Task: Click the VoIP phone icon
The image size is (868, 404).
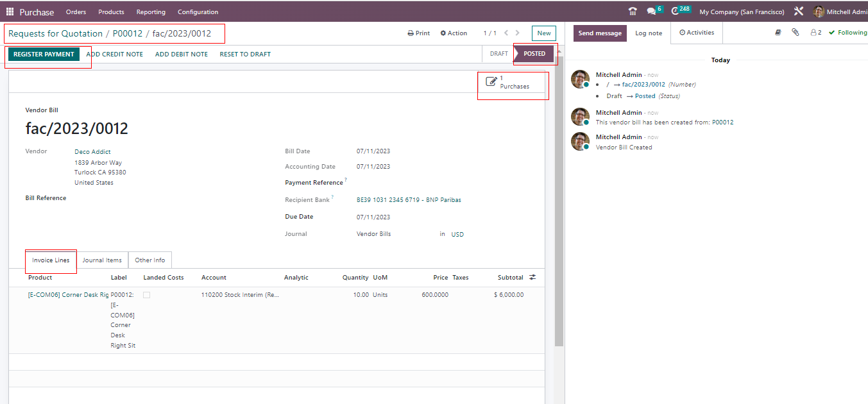Action: [633, 12]
